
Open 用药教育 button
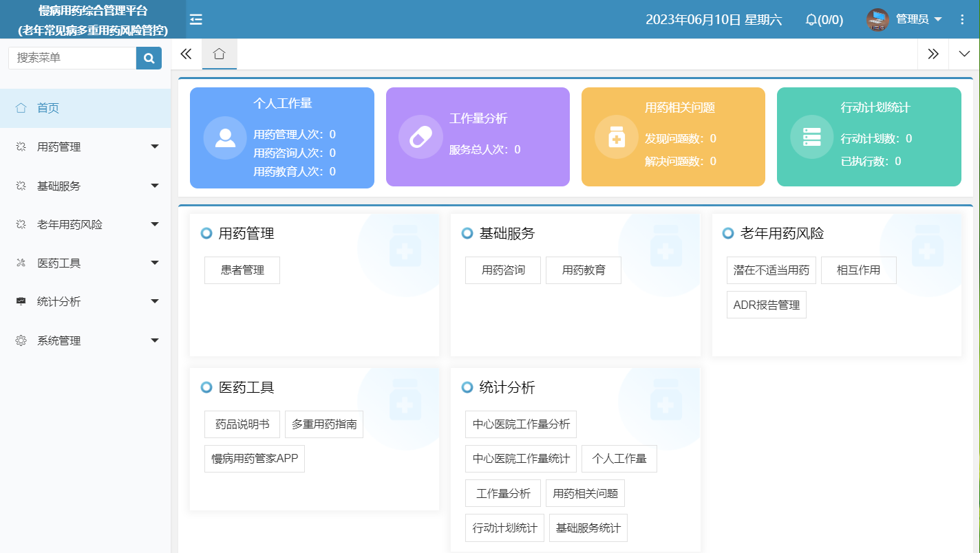tap(584, 270)
